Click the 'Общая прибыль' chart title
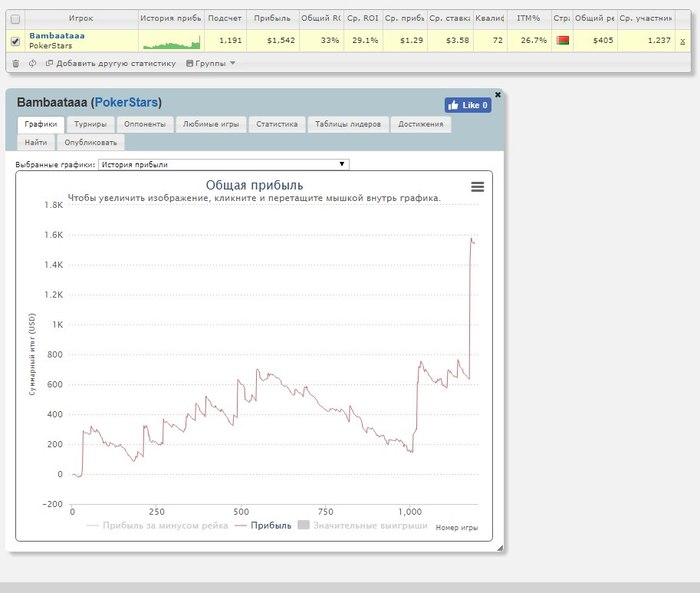Screen dimensions: 700x593 (254, 185)
